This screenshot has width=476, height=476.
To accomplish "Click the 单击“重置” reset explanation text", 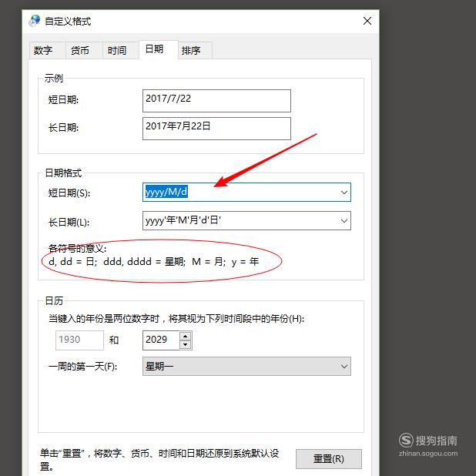I will coord(159,460).
